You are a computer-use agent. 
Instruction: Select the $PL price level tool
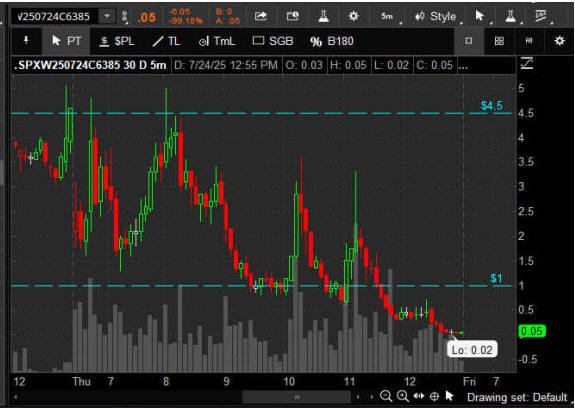coord(117,41)
